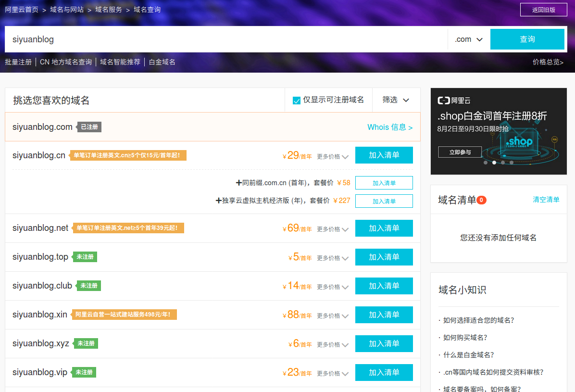This screenshot has width=575, height=392.
Task: Select 白金域名 menu item
Action: [162, 62]
